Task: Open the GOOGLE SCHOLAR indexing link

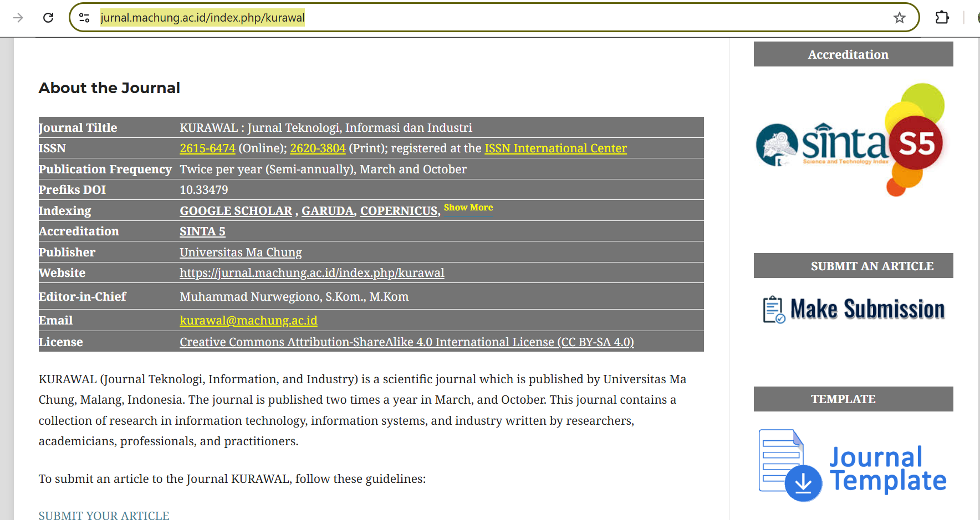Action: pyautogui.click(x=236, y=211)
